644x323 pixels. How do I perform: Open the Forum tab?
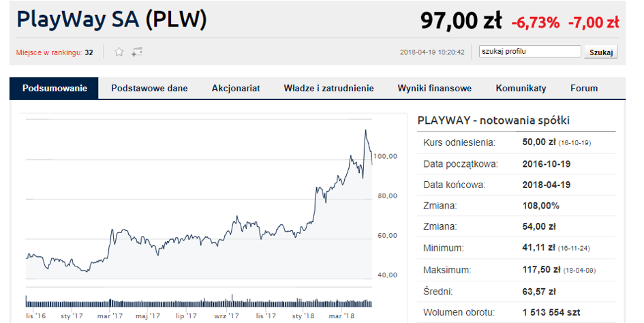(x=584, y=89)
